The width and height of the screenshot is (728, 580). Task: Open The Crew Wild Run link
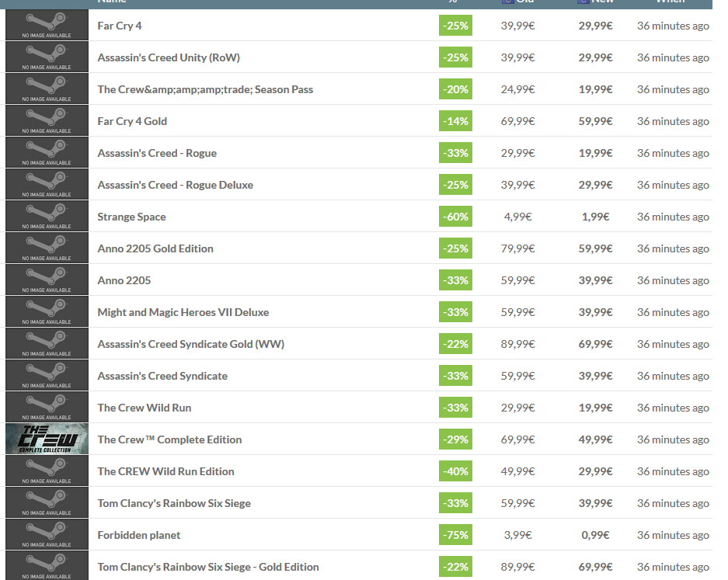click(x=145, y=408)
